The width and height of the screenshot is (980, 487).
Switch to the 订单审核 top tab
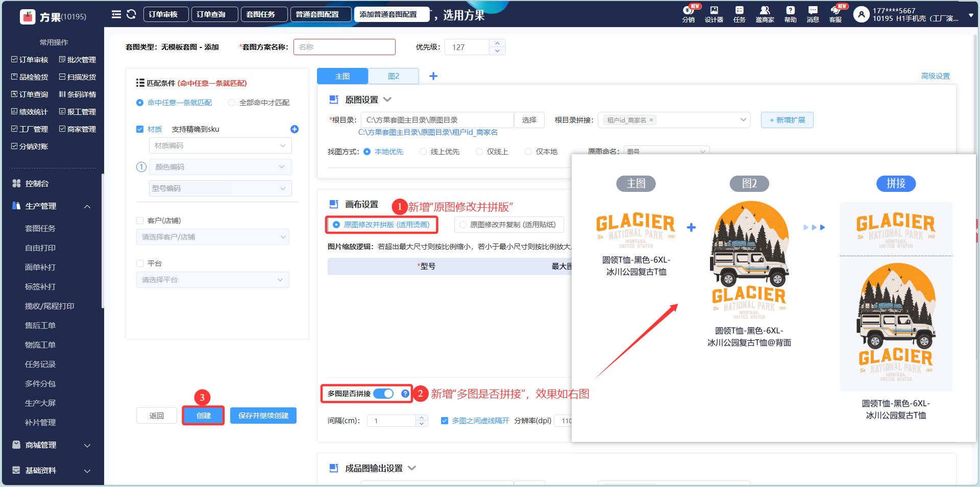pos(166,14)
